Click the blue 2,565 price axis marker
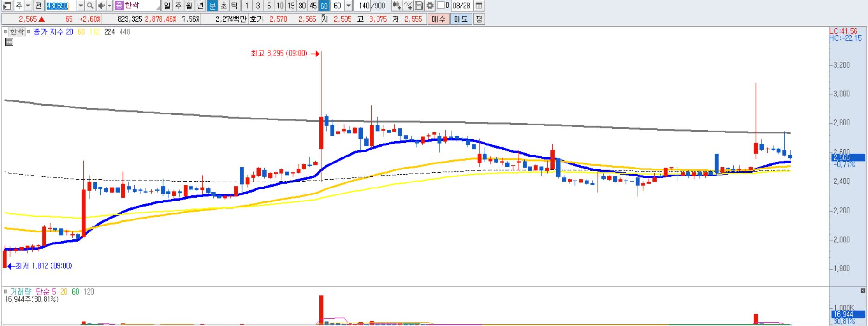The width and height of the screenshot is (868, 326). point(848,157)
